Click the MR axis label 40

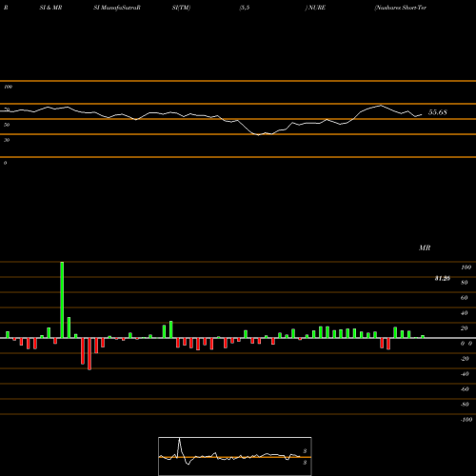point(465,313)
